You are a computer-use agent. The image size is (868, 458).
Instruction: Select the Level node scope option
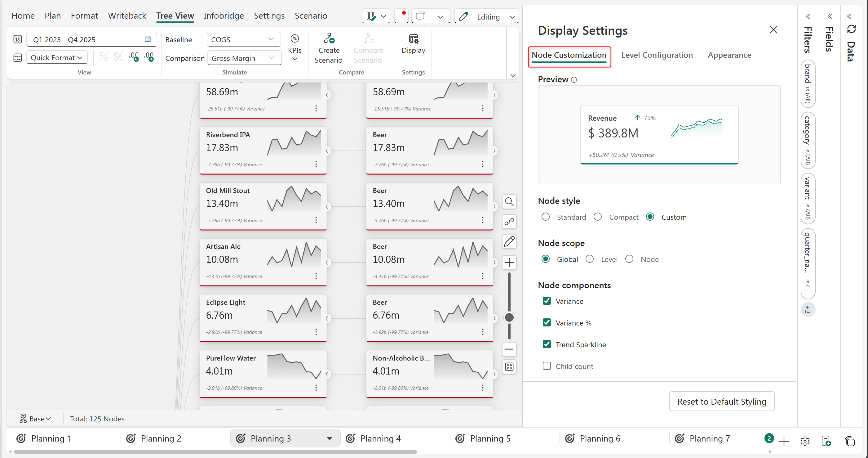(590, 259)
